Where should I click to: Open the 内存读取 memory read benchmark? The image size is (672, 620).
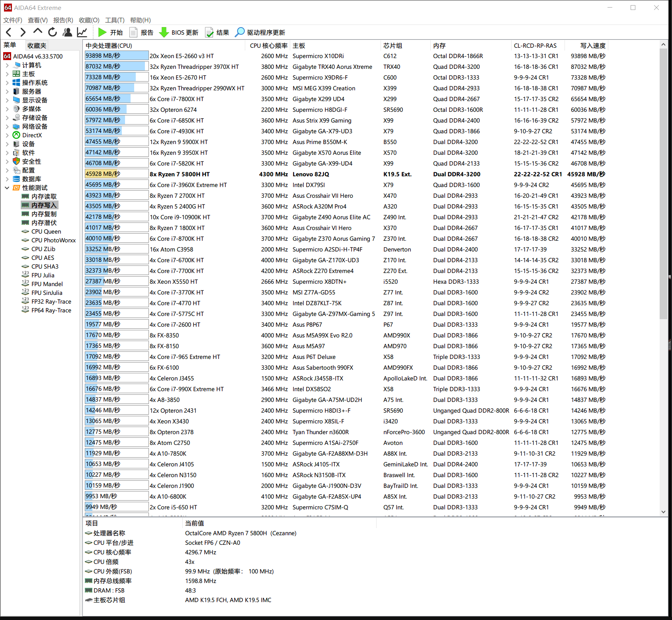pyautogui.click(x=39, y=196)
